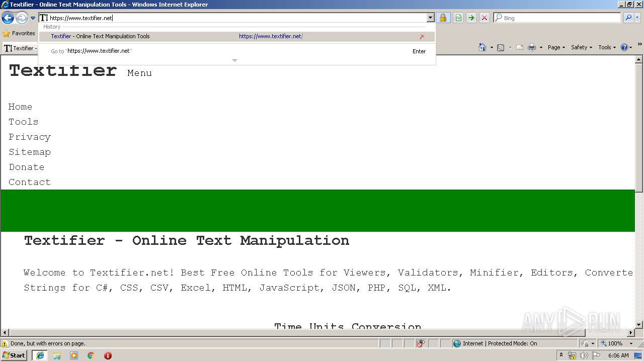Viewport: 644px width, 362px height.
Task: Open the Donate link
Action: pyautogui.click(x=26, y=167)
